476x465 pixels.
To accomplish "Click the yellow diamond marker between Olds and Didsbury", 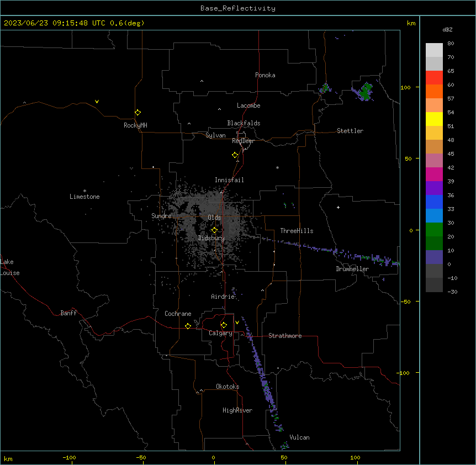I will click(214, 230).
